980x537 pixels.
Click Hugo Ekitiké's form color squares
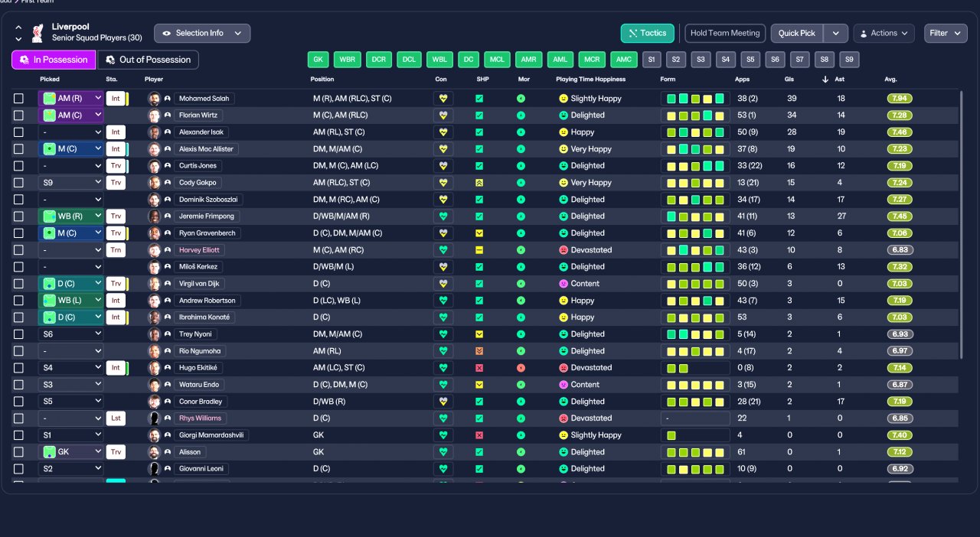pos(695,368)
